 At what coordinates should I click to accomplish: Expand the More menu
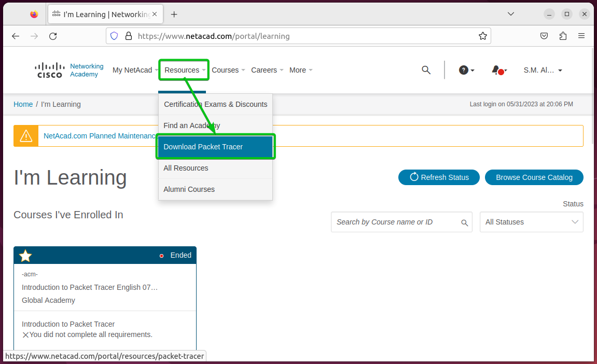tap(301, 70)
